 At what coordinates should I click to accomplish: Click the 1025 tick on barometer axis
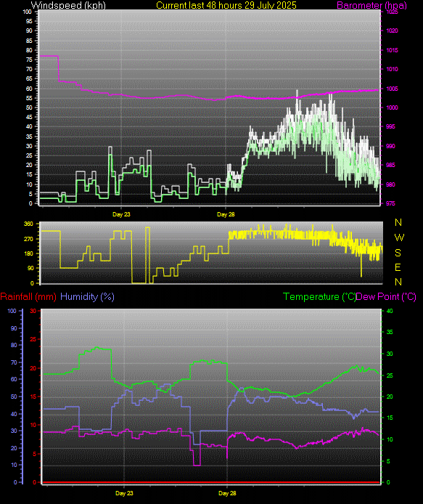(392, 12)
